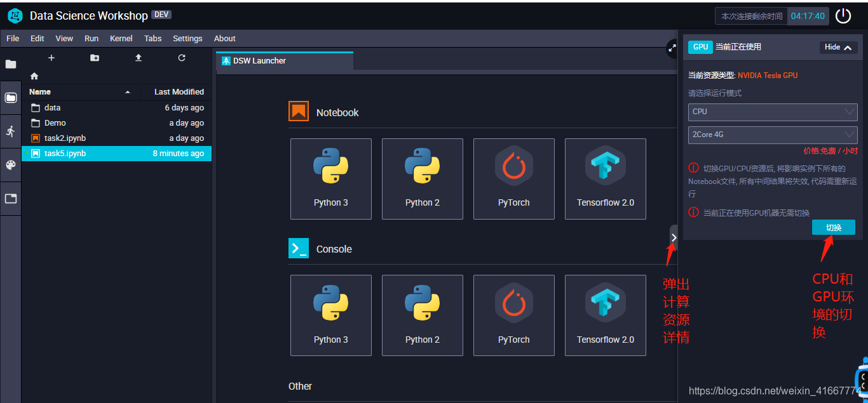Viewport: 868px width, 403px height.
Task: Launch PyTorch notebook
Action: 514,179
